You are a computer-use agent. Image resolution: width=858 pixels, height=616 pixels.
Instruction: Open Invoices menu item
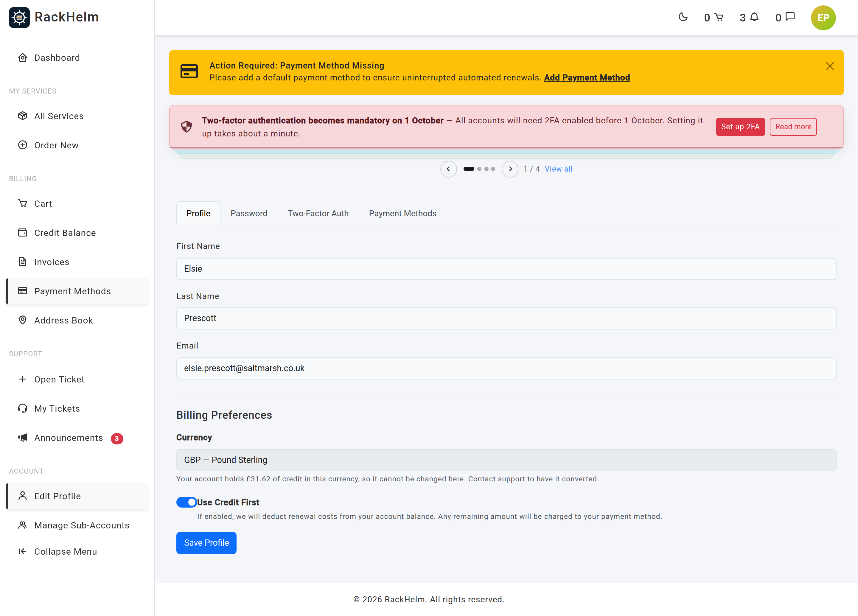(77, 262)
